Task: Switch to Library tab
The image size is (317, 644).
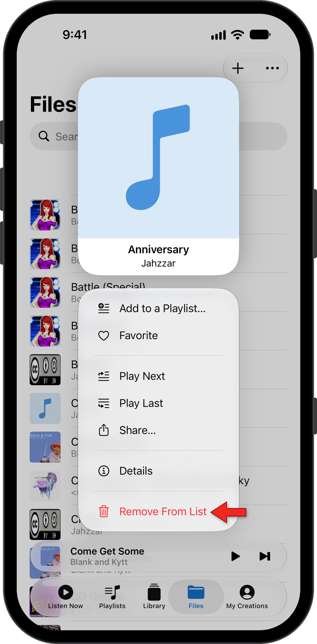Action: pos(154,597)
